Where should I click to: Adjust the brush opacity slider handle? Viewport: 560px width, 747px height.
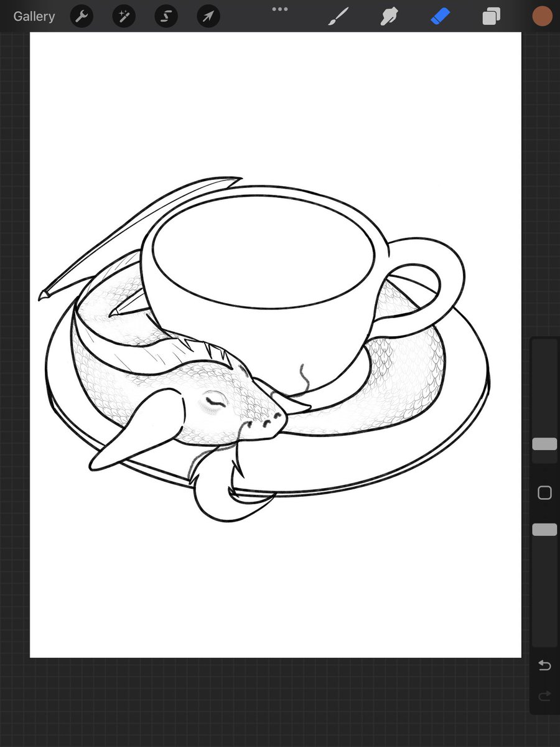click(x=544, y=529)
